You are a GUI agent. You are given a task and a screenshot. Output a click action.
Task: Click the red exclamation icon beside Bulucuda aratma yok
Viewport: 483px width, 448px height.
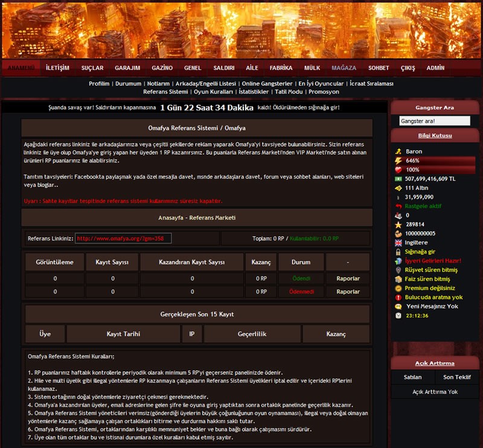[x=398, y=297]
